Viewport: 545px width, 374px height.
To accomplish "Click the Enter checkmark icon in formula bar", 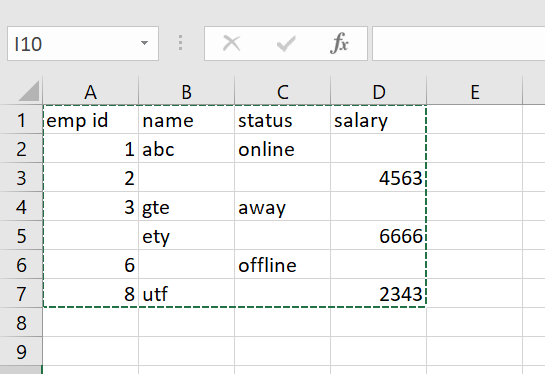I will click(286, 43).
